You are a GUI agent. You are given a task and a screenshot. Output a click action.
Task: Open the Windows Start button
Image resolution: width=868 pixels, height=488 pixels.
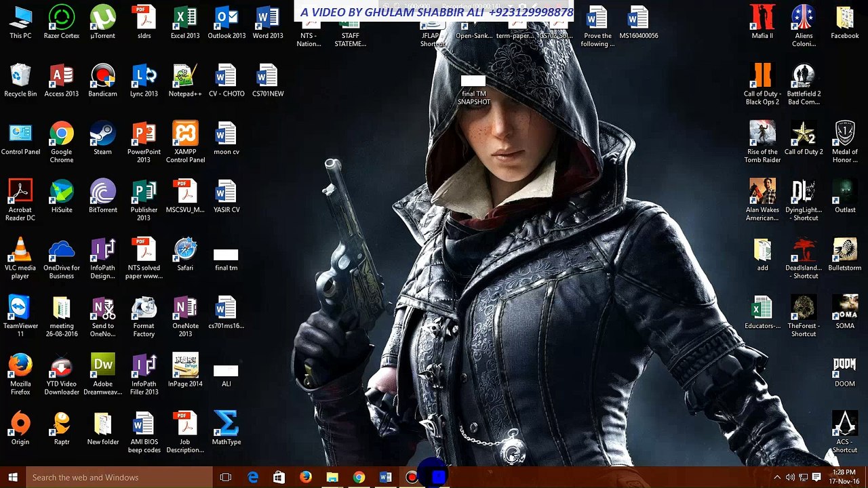pyautogui.click(x=12, y=477)
